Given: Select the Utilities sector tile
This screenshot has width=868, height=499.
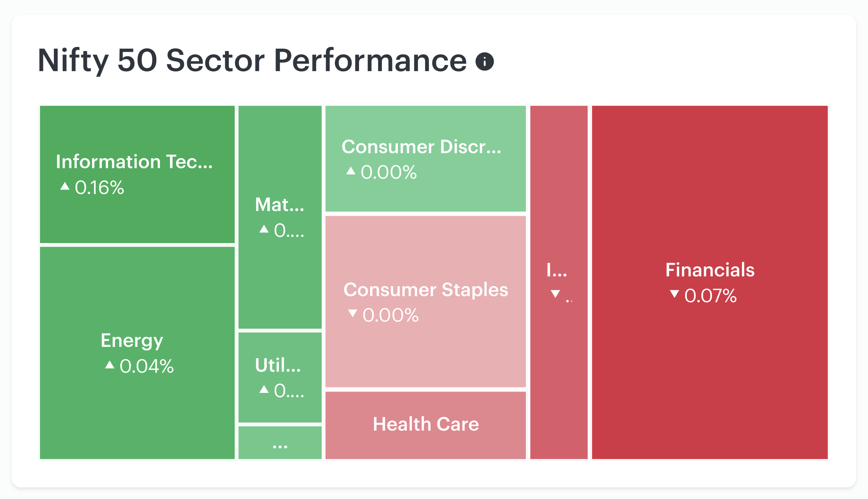Looking at the screenshot, I should [x=280, y=378].
